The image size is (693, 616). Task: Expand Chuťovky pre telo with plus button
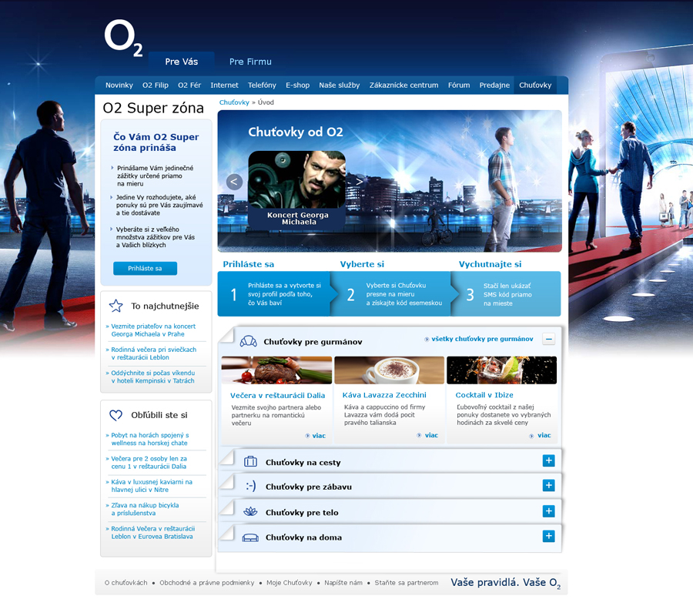pos(548,511)
